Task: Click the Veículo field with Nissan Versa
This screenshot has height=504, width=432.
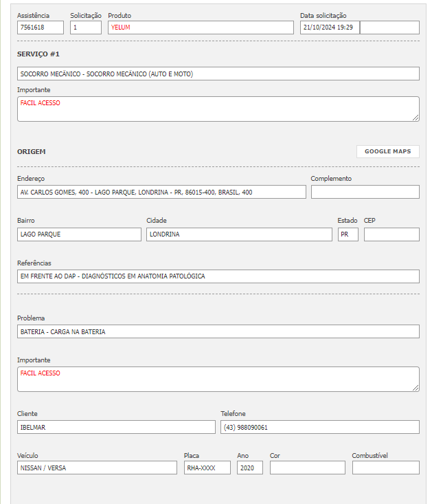Action: click(97, 468)
